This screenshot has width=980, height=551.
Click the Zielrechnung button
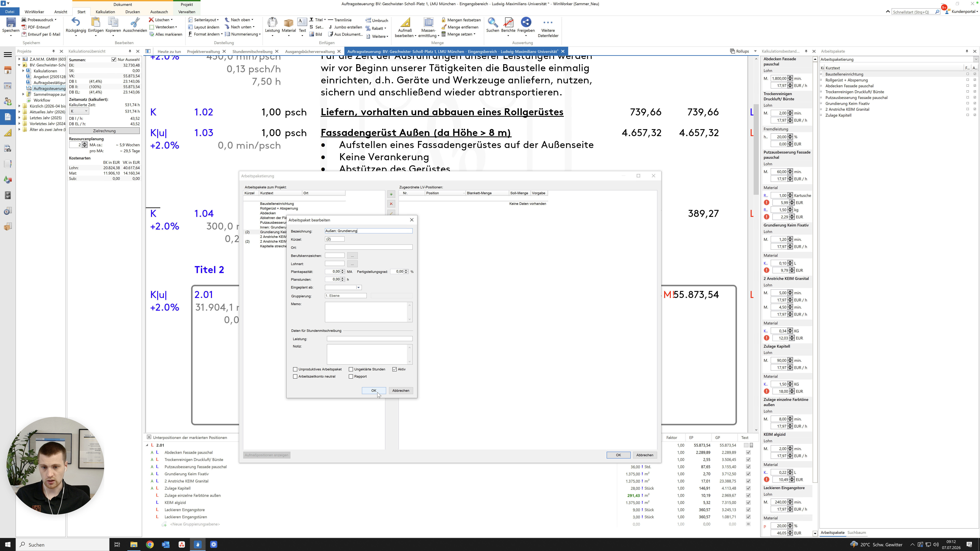[x=104, y=131]
